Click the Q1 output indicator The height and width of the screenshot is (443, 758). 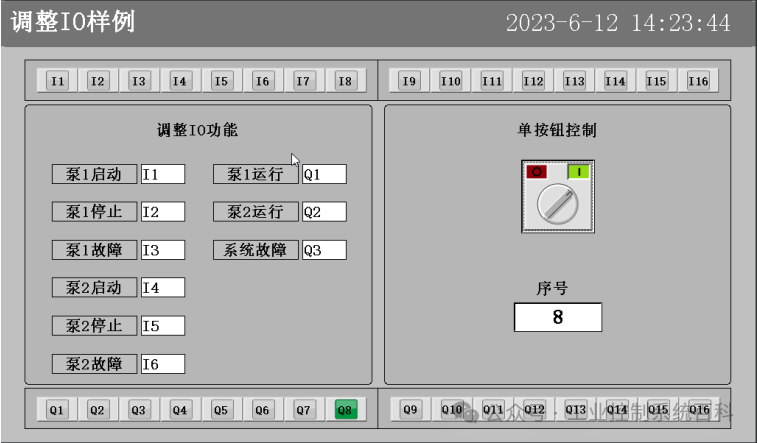coord(57,410)
